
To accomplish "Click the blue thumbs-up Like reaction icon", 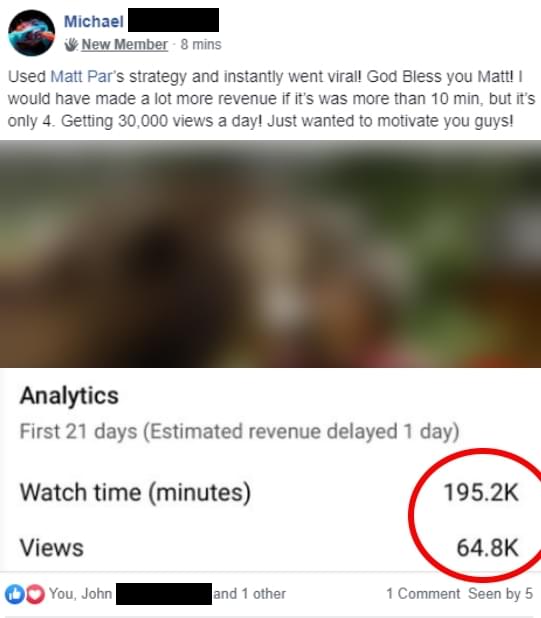I will (15, 594).
